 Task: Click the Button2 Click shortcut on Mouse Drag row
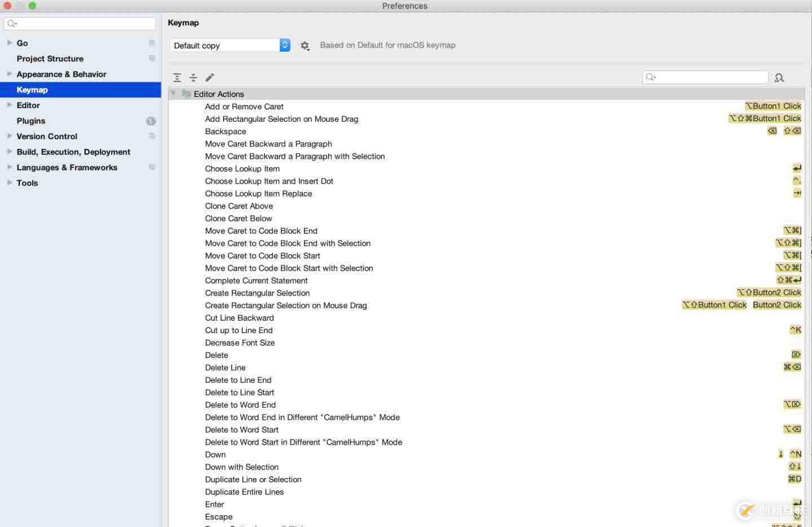777,305
